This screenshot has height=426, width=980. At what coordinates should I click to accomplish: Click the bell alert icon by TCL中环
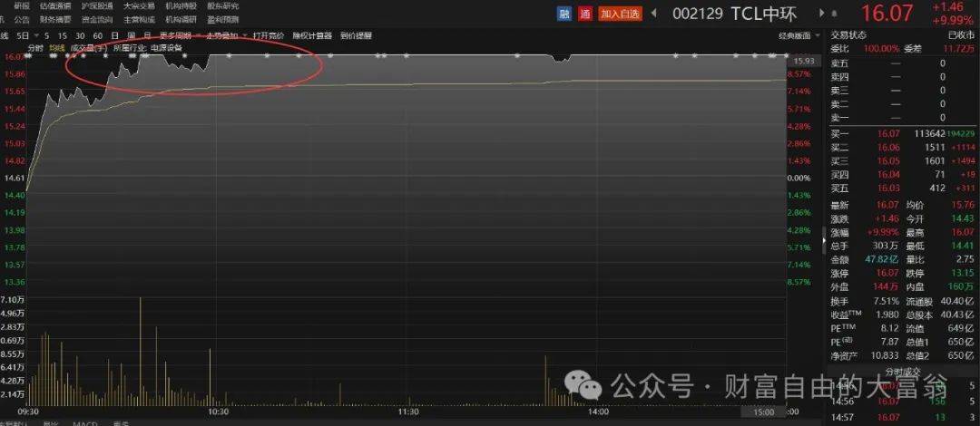835,14
